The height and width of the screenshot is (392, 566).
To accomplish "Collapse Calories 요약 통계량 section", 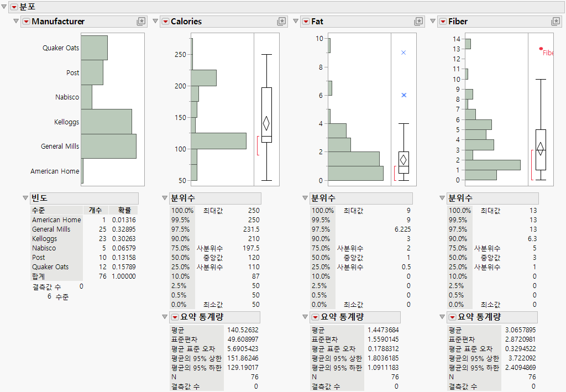I will (165, 317).
